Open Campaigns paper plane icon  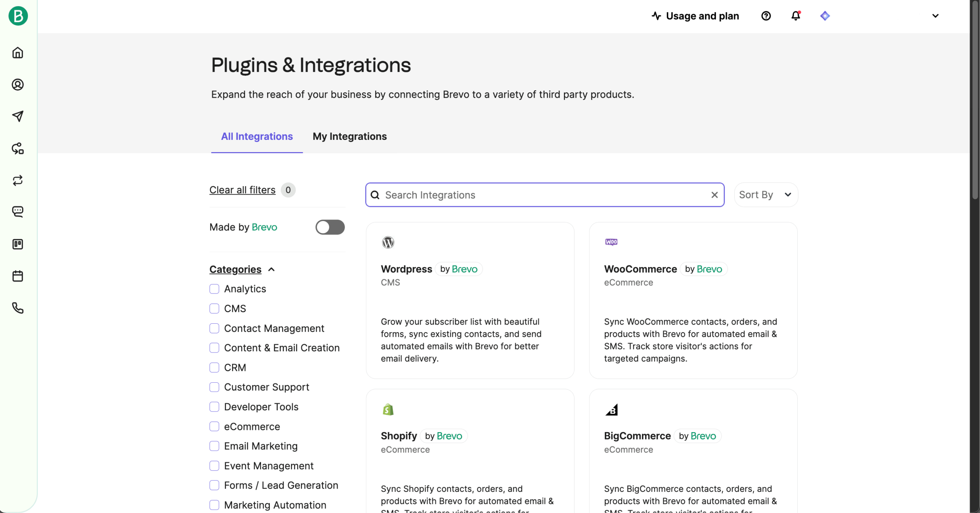(x=18, y=116)
